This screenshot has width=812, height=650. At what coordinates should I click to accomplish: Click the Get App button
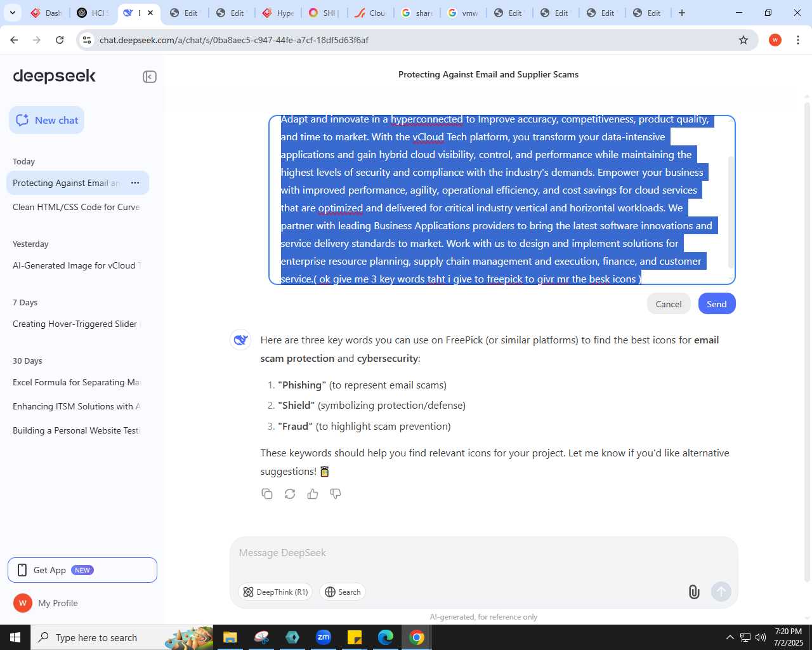tap(82, 570)
